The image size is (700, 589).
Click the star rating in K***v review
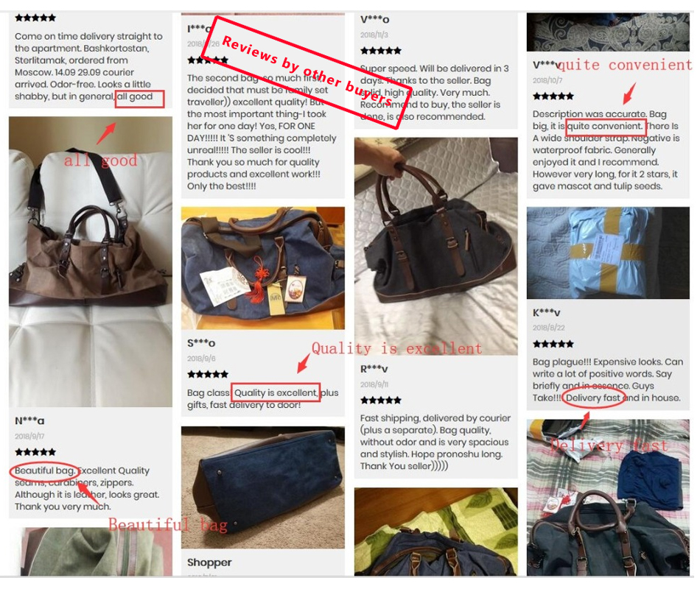click(x=553, y=344)
